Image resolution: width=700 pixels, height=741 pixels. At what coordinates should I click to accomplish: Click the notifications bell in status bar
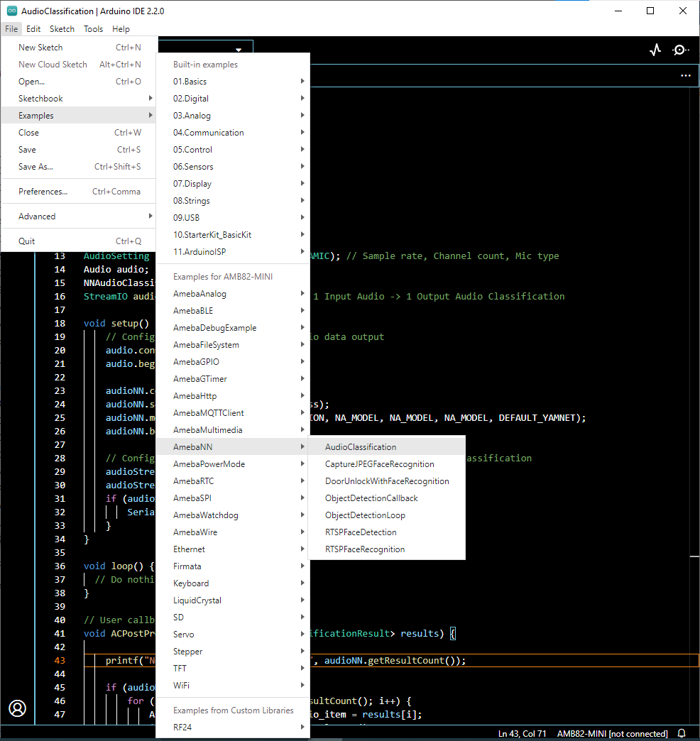click(682, 733)
